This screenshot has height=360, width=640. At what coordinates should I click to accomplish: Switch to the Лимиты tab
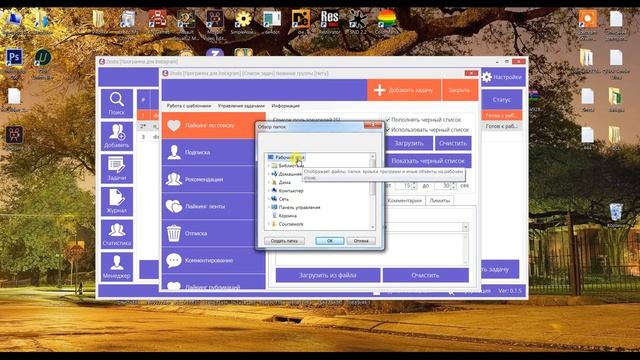pyautogui.click(x=440, y=200)
